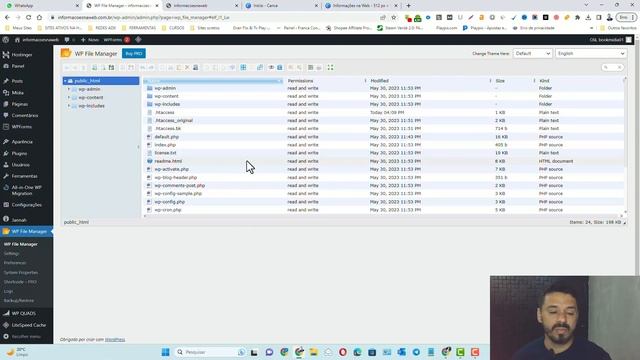Screen dimensions: 640x360
Task: Select the wp-config.php file row
Action: [x=384, y=202]
